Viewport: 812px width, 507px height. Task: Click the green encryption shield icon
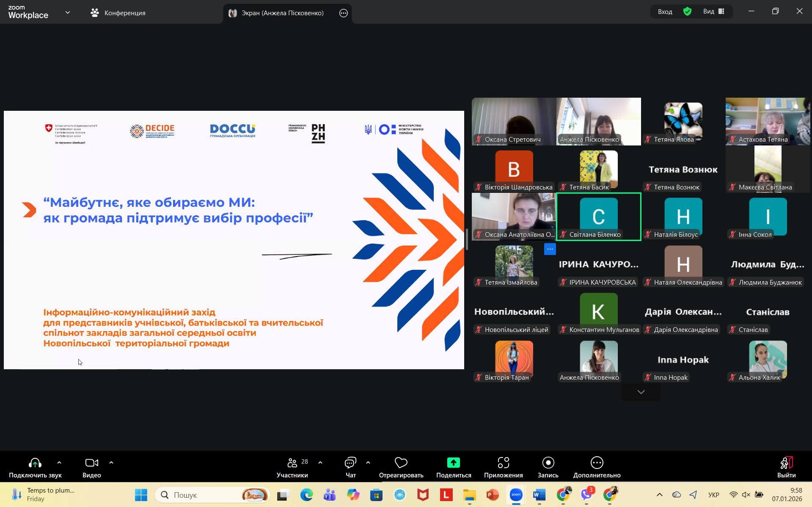[687, 11]
